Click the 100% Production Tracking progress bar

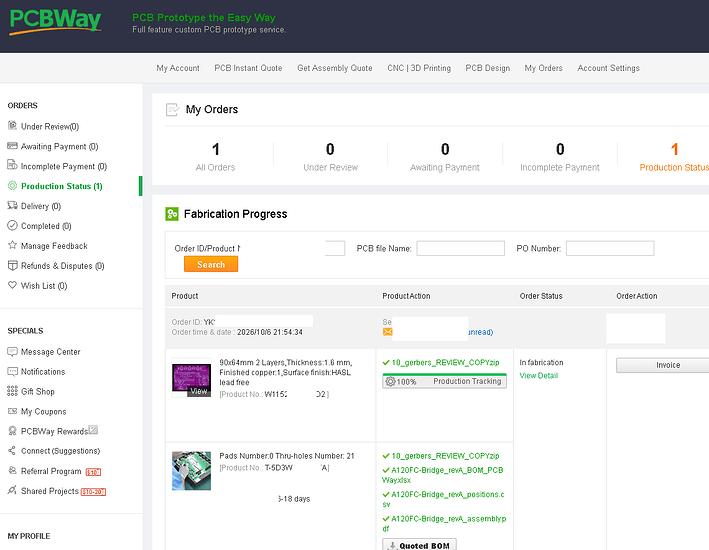coord(444,381)
